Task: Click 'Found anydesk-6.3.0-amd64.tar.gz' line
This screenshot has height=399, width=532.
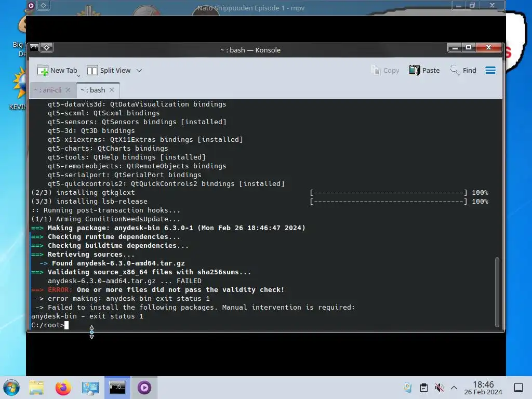Action: (112, 263)
